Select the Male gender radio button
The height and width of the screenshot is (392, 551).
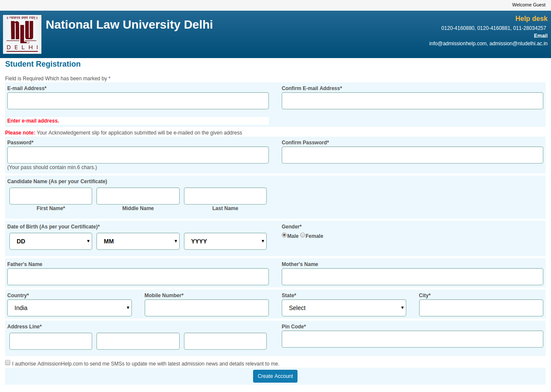(284, 235)
